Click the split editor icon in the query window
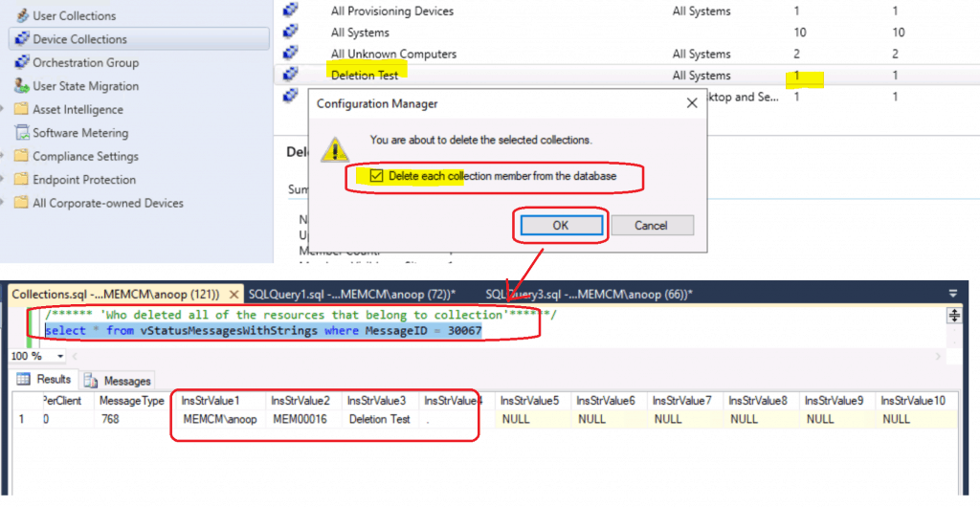The height and width of the screenshot is (507, 980). (953, 316)
